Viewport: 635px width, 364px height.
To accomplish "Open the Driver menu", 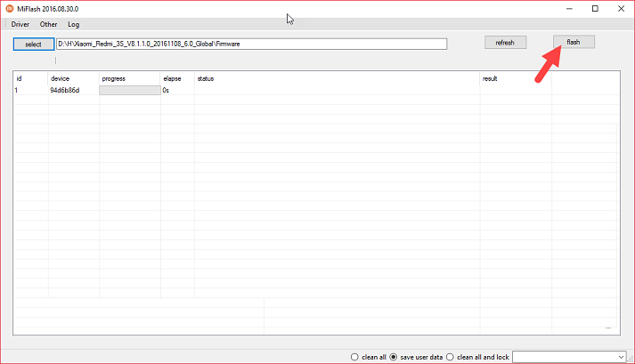I will (20, 24).
